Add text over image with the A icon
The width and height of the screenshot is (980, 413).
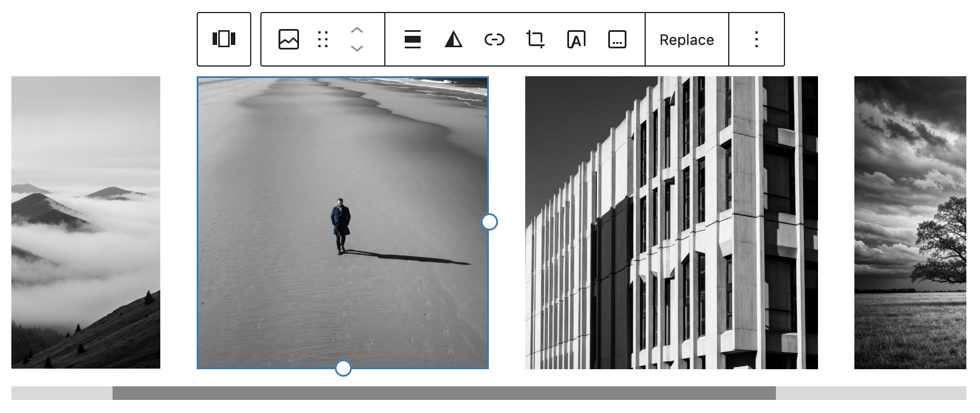576,39
